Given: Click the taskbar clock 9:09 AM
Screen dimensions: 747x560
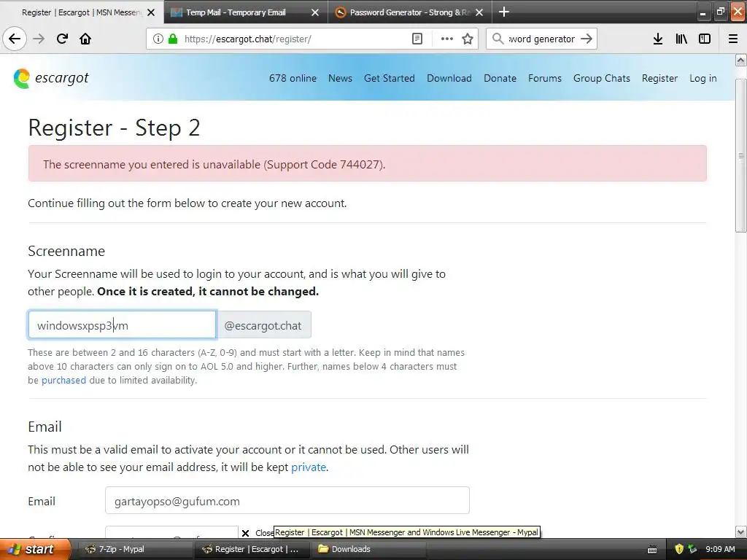Looking at the screenshot, I should click(x=720, y=549).
